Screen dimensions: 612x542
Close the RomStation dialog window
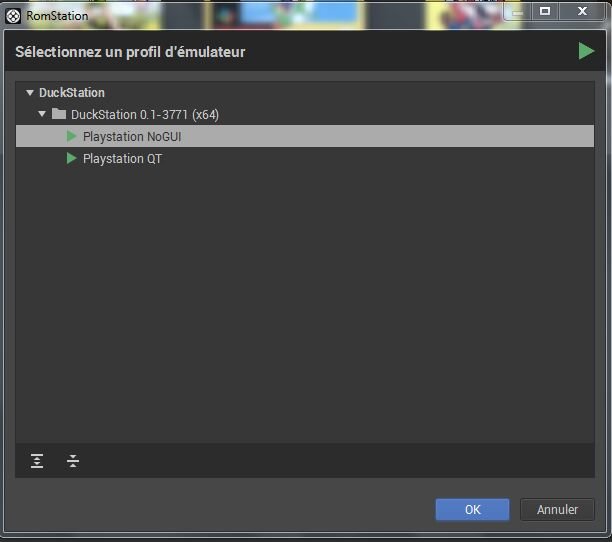[x=582, y=11]
